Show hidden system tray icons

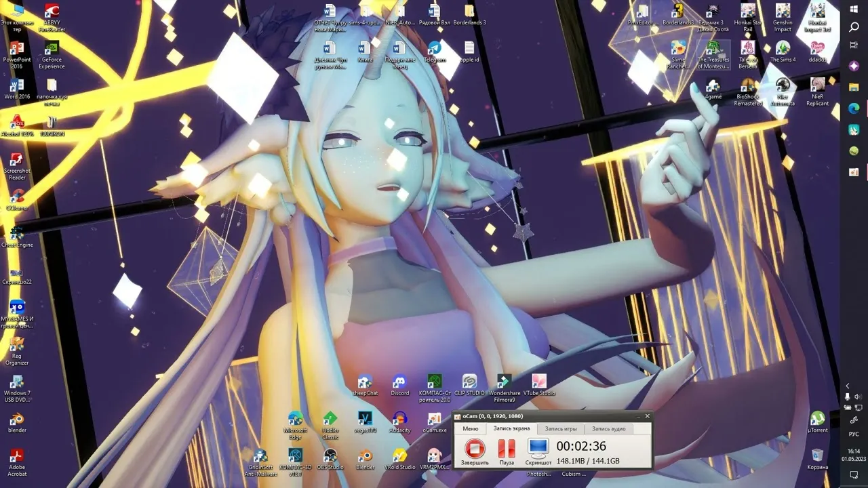click(x=847, y=386)
